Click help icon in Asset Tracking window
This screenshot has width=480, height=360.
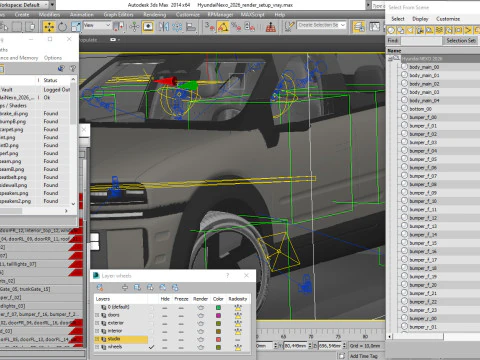tap(73, 69)
